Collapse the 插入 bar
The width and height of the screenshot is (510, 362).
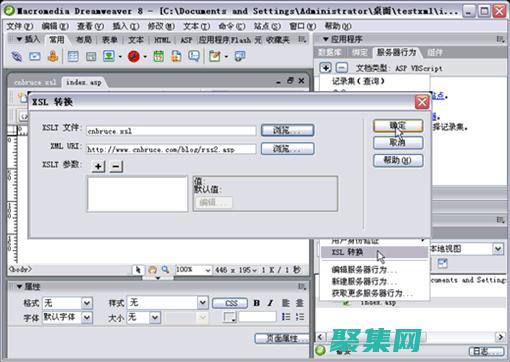click(x=19, y=39)
